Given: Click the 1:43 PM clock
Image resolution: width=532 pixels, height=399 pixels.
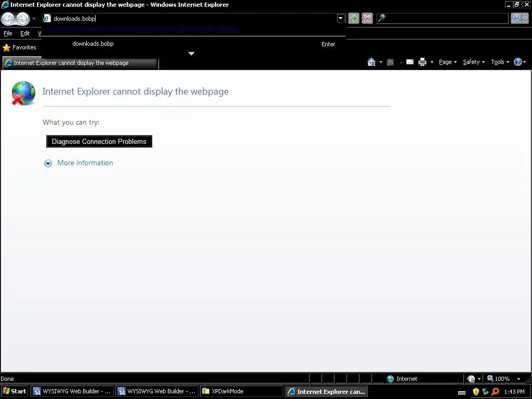Looking at the screenshot, I should (514, 392).
